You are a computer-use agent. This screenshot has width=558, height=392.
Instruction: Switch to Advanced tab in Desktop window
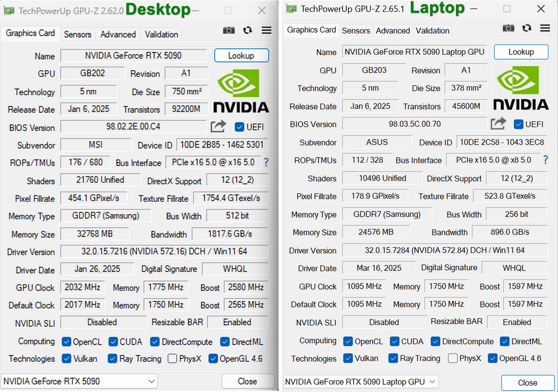(118, 34)
